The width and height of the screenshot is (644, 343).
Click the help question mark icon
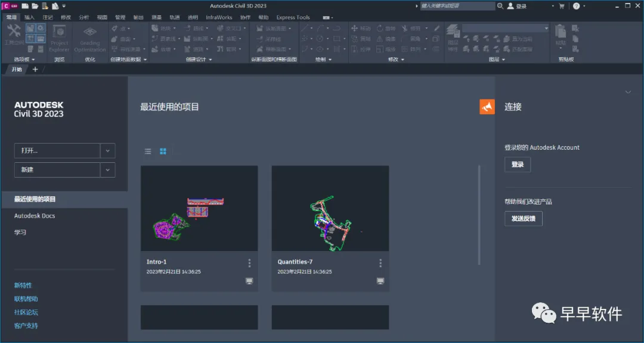[x=576, y=6]
